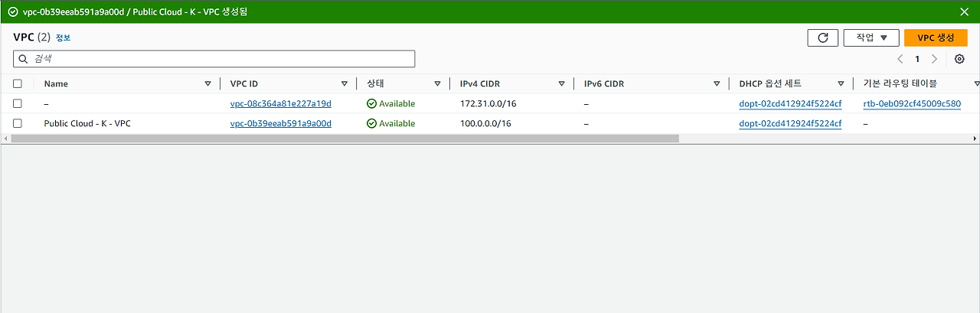Click the Available status icon for 100.0.0.0/16 row
980x313 pixels.
click(x=372, y=123)
